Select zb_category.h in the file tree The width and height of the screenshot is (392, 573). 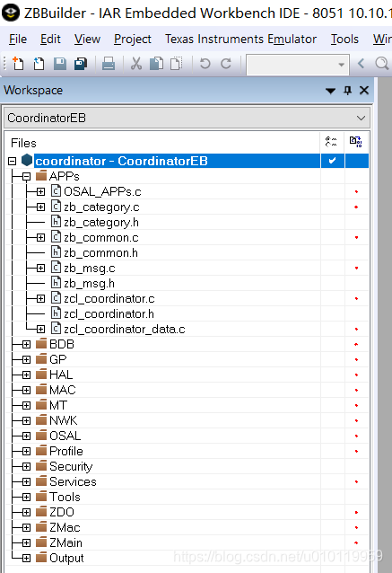click(x=101, y=222)
